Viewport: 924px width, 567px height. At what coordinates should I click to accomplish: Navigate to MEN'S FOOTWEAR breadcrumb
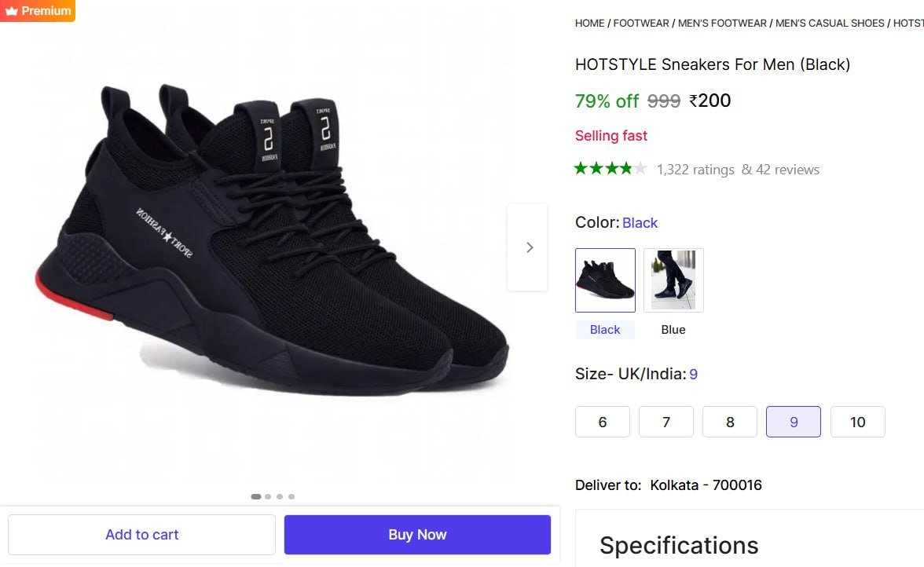point(722,23)
